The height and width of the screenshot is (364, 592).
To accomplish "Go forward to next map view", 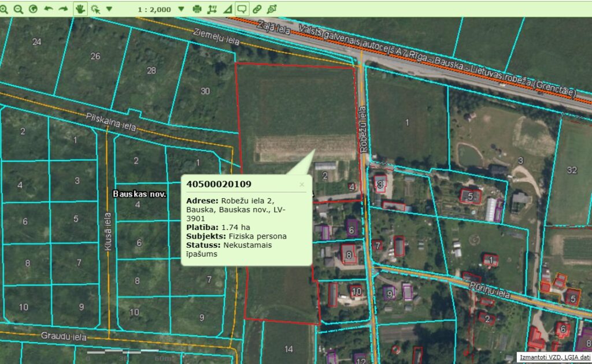I will click(x=63, y=9).
